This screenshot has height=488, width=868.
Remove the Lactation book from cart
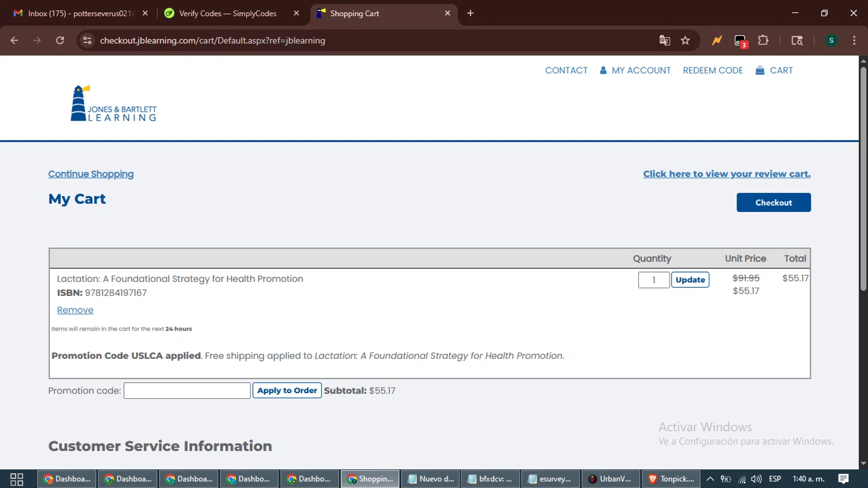(x=75, y=310)
